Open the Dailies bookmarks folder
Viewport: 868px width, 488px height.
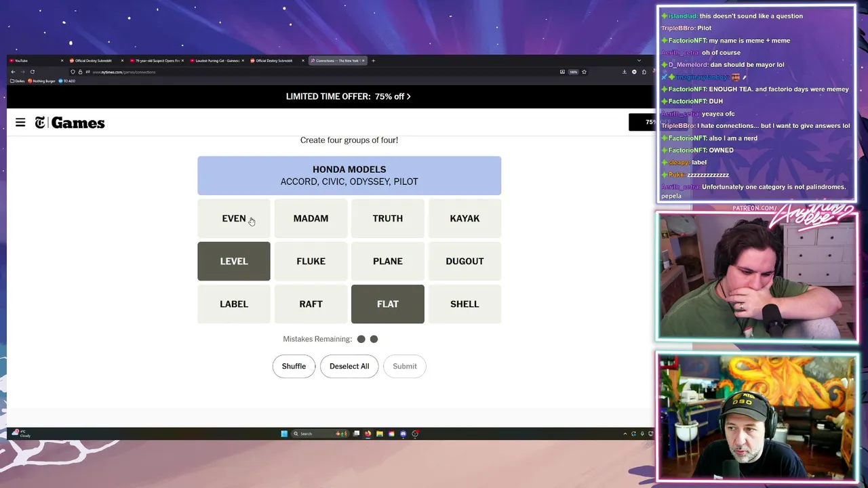[x=18, y=81]
